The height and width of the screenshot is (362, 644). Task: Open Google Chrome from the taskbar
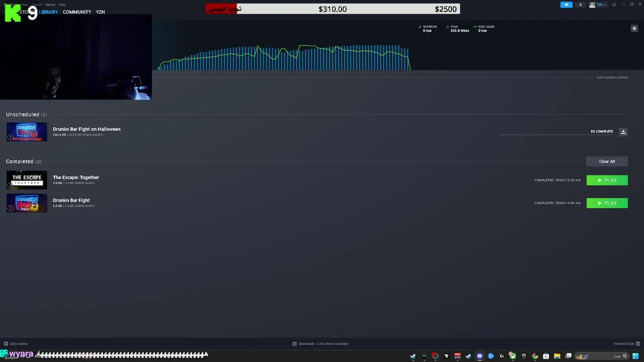tap(535, 356)
